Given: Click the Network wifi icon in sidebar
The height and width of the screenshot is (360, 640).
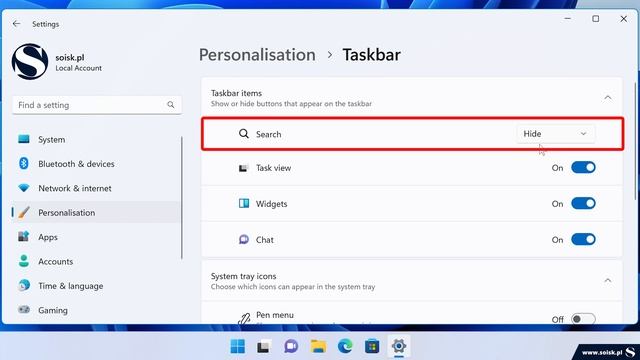Looking at the screenshot, I should (x=24, y=188).
